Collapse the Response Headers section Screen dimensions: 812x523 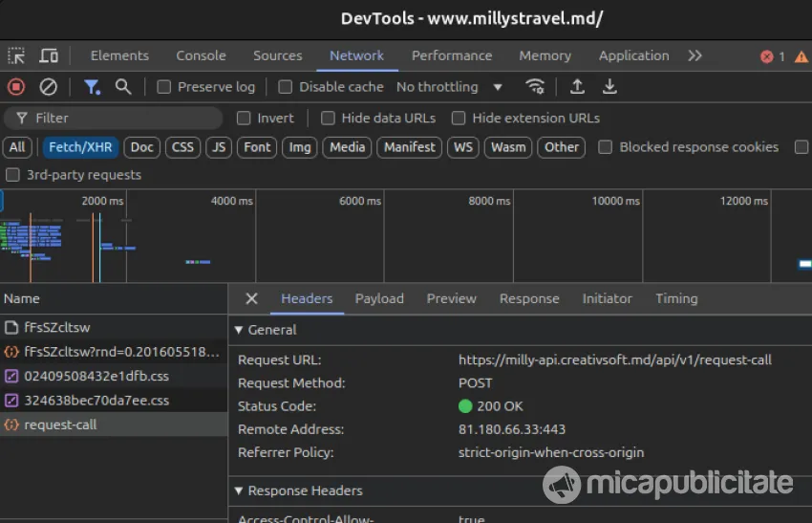[x=239, y=490]
